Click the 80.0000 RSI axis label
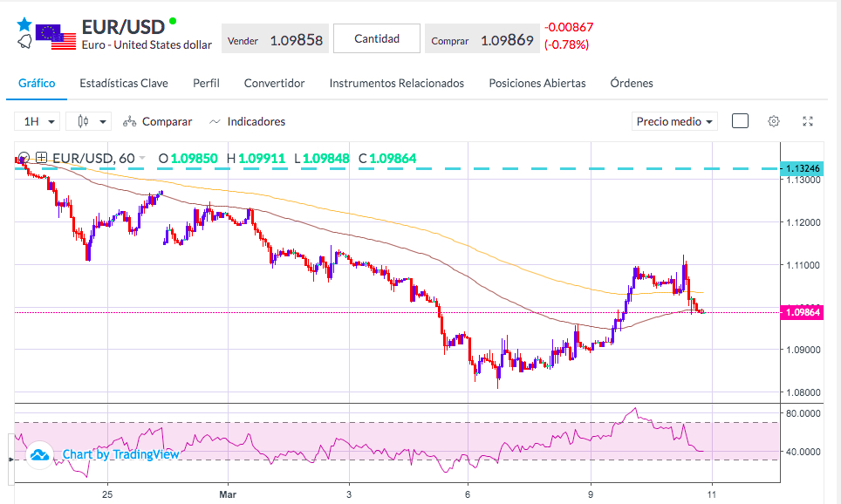Image resolution: width=841 pixels, height=504 pixels. coord(803,413)
